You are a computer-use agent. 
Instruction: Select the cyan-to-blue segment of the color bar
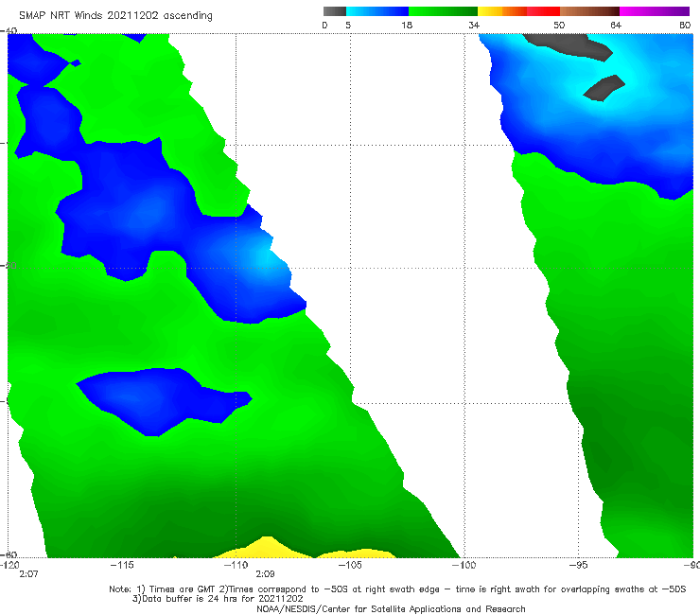377,11
